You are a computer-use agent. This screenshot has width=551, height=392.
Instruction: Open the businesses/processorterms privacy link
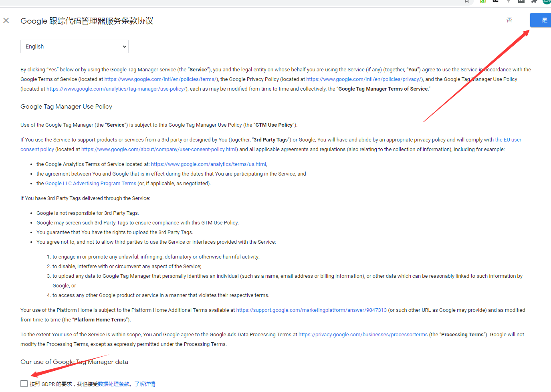(x=363, y=335)
